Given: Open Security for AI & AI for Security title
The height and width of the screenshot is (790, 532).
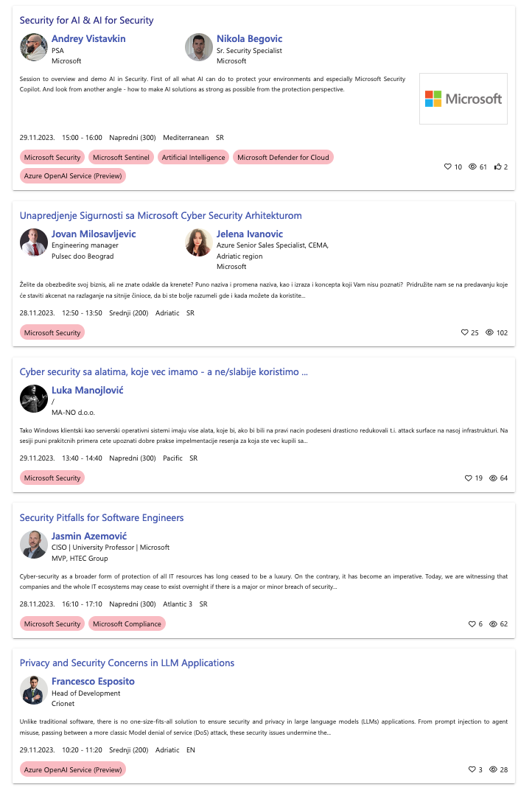Looking at the screenshot, I should tap(87, 20).
